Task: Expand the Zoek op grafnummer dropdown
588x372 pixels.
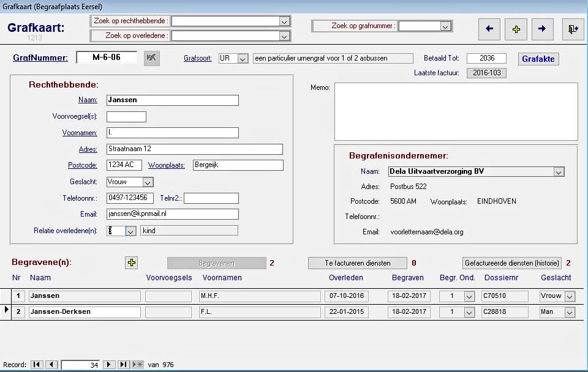Action: (446, 26)
